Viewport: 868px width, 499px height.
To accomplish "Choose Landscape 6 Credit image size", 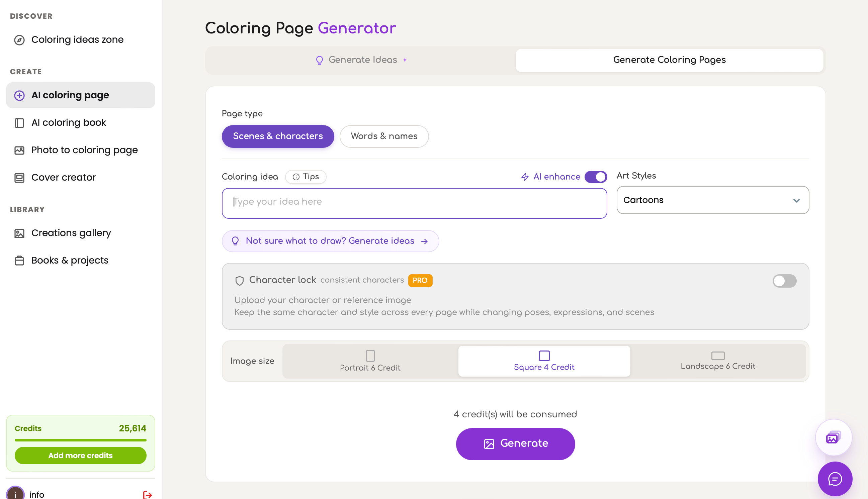I will click(x=717, y=361).
